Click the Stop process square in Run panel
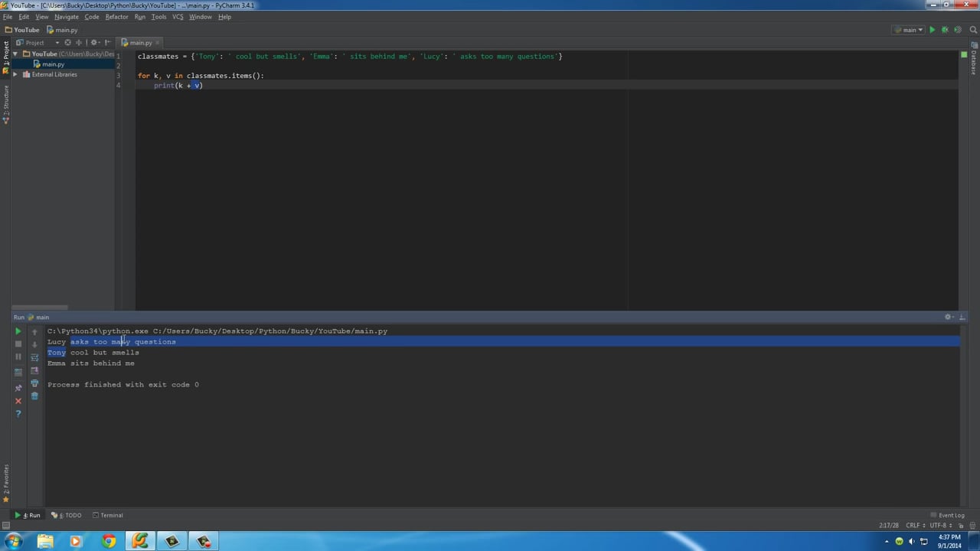The image size is (980, 551). click(x=18, y=344)
